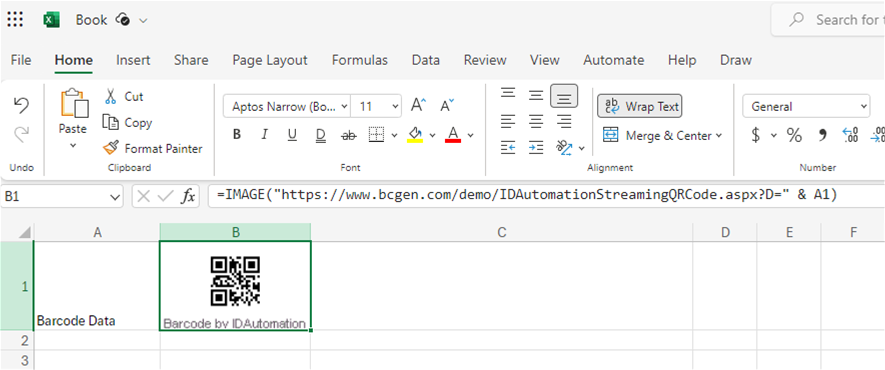The image size is (885, 370).
Task: Cancel formula entry with X icon
Action: 144,196
